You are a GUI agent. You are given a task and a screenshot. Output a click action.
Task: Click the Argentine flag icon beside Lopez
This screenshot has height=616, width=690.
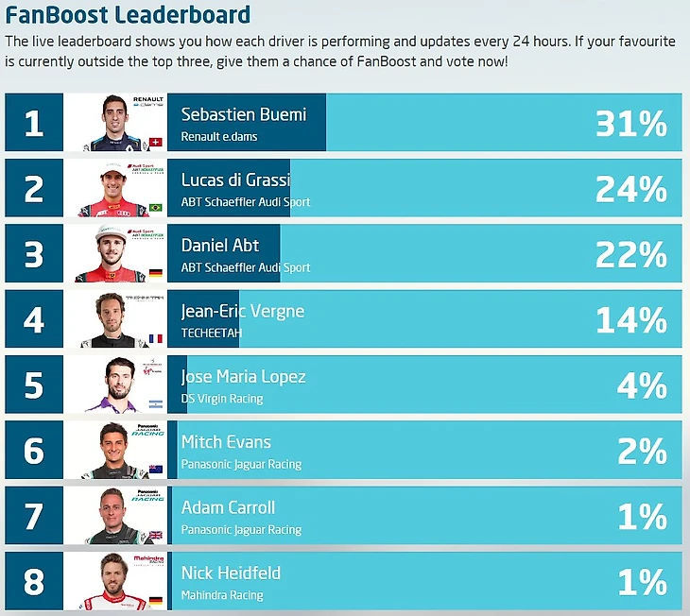coord(155,404)
